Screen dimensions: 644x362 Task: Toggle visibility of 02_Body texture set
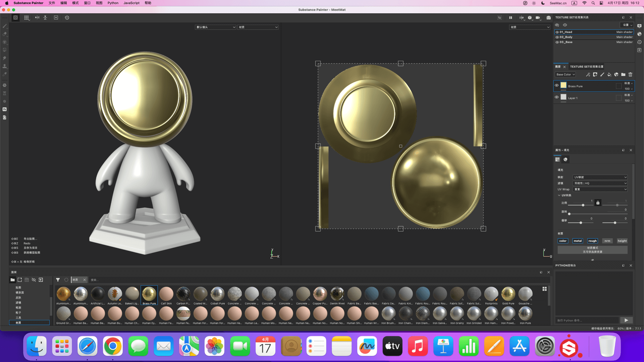(557, 37)
